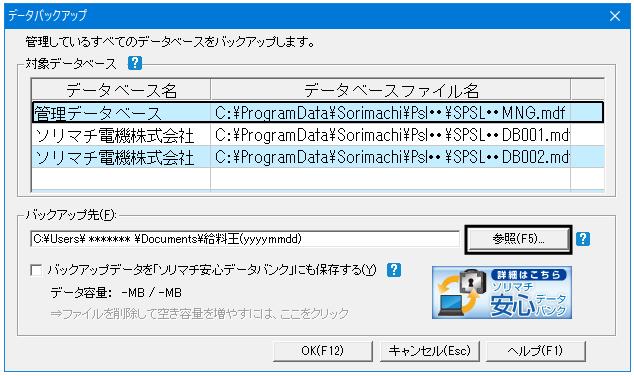Click the backup destination path field
This screenshot has height=376, width=634.
click(245, 239)
